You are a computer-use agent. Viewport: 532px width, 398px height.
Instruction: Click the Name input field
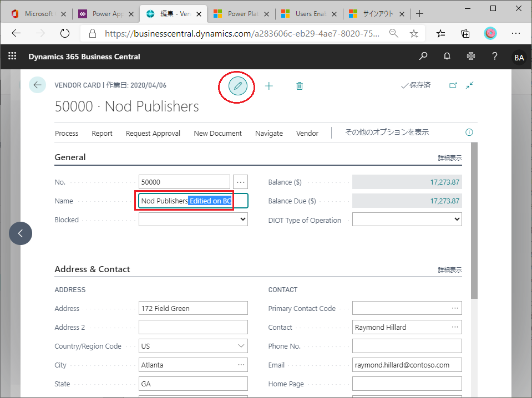[x=193, y=201]
